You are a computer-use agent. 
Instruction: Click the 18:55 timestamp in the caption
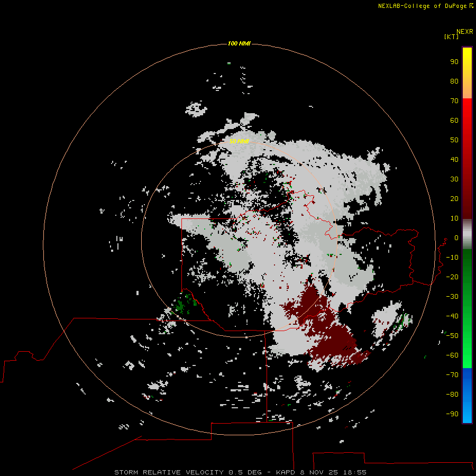(355, 472)
